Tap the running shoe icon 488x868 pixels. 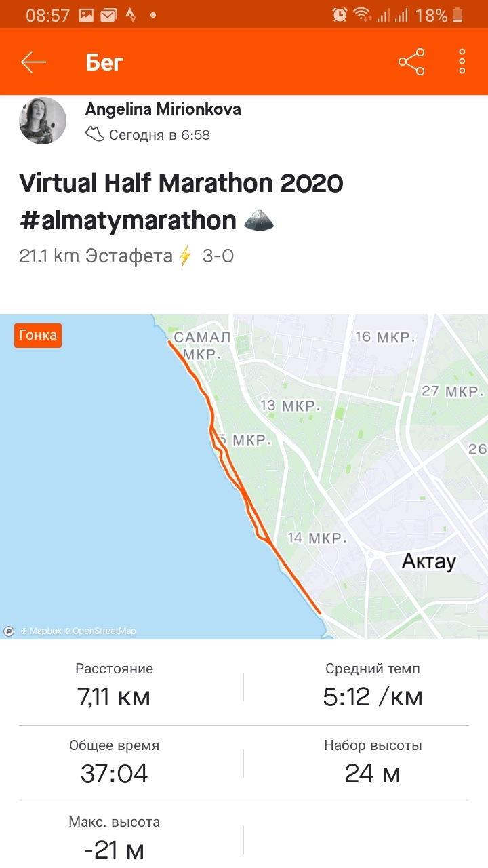[x=95, y=135]
